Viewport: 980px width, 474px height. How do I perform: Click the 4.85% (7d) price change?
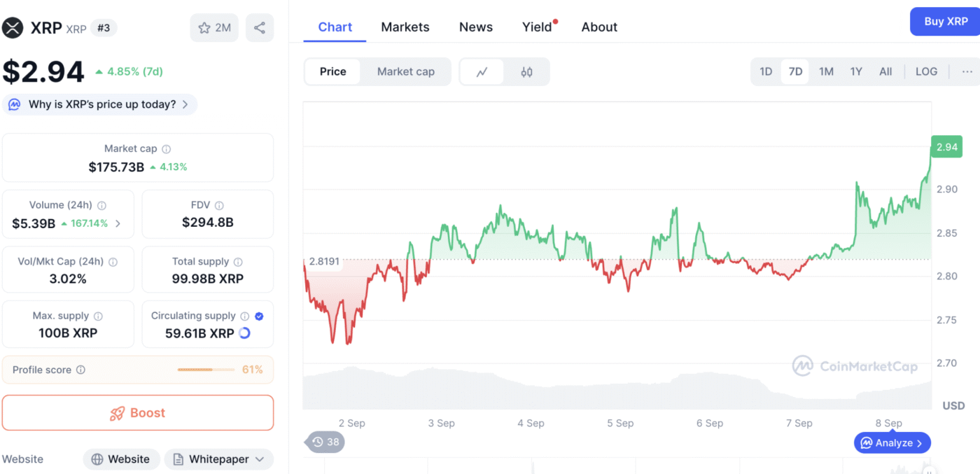(129, 71)
